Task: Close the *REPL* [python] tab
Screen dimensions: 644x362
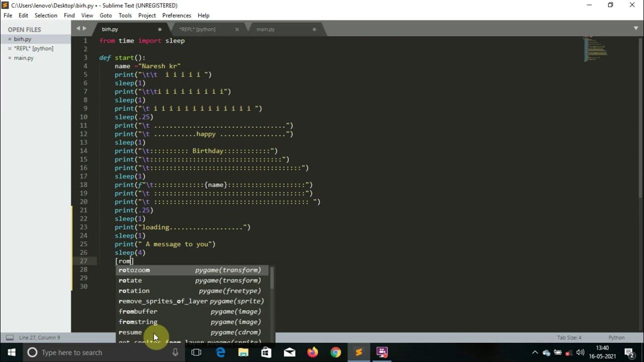Action: pos(237,29)
